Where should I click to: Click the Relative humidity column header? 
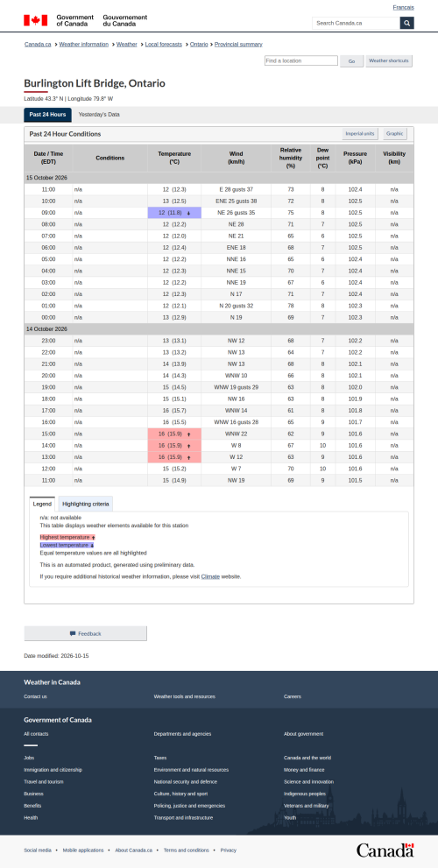291,158
